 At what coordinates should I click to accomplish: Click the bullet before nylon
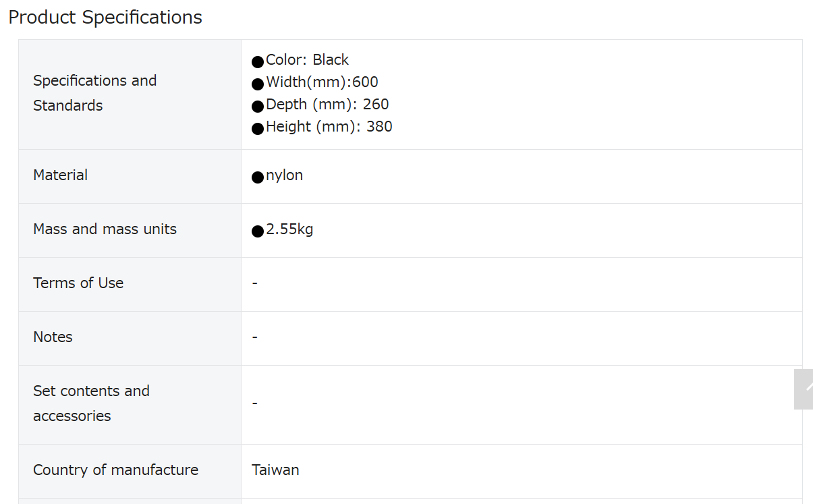[258, 177]
